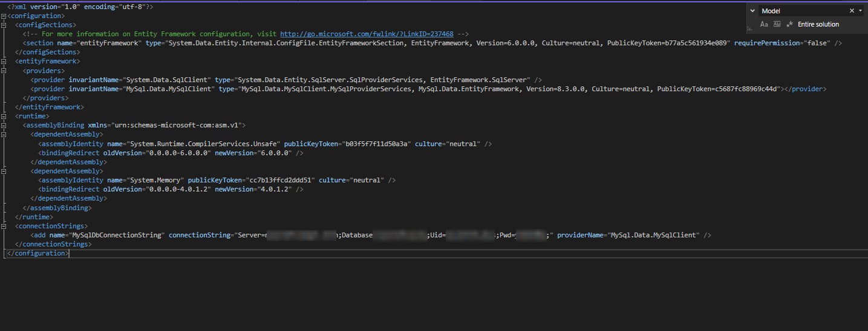This screenshot has width=868, height=331.
Task: Open the Entire solution scope dropdown
Action: click(x=818, y=24)
